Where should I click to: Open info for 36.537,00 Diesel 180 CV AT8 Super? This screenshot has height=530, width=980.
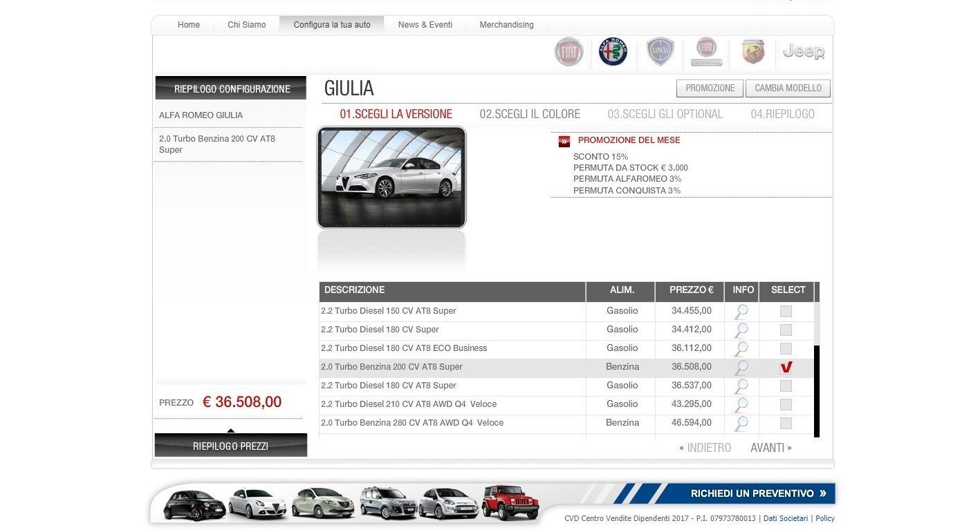point(741,386)
